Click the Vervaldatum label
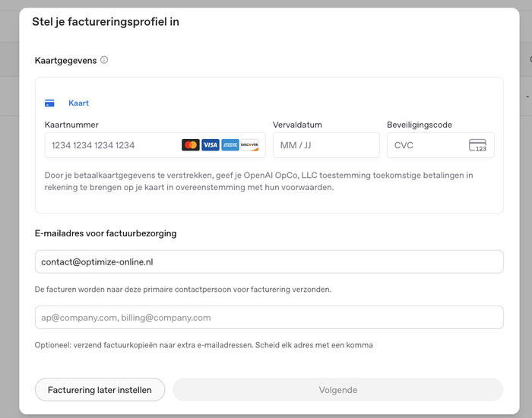The width and height of the screenshot is (532, 418). (x=297, y=125)
